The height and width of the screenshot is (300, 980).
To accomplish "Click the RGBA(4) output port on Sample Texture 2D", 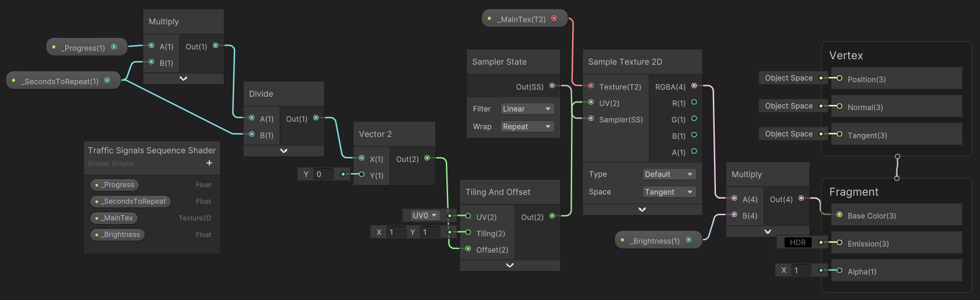I will pyautogui.click(x=694, y=86).
